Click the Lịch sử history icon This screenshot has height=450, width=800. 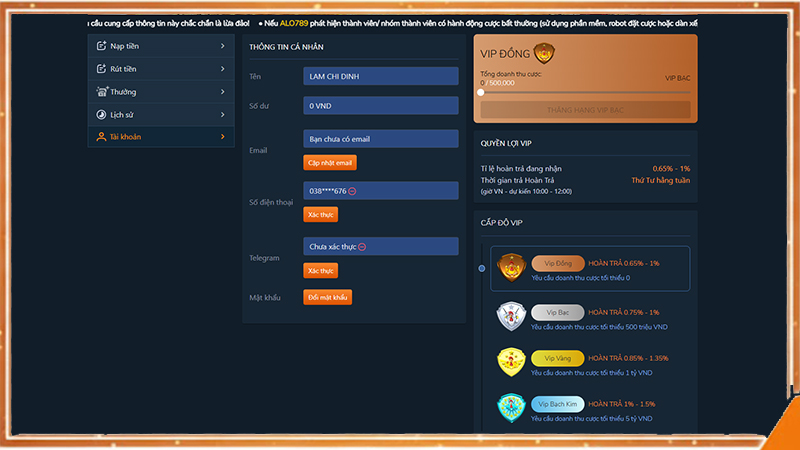pos(101,114)
